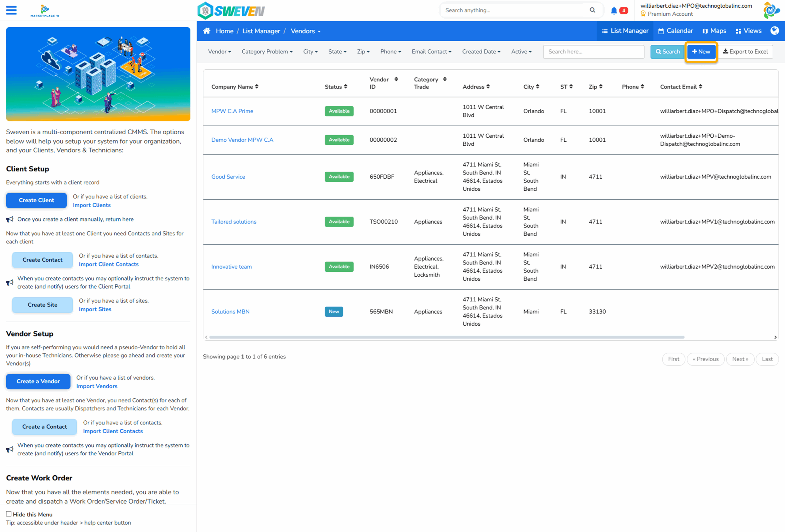
Task: Open the Solutions MBN vendor
Action: click(x=230, y=312)
